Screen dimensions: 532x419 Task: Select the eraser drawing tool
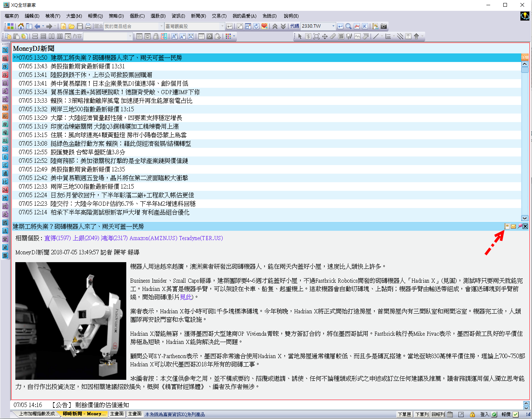(333, 36)
